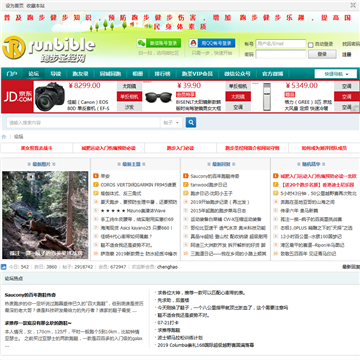Click the 注册 link
The width and height of the screenshot is (360, 360).
pos(347,54)
